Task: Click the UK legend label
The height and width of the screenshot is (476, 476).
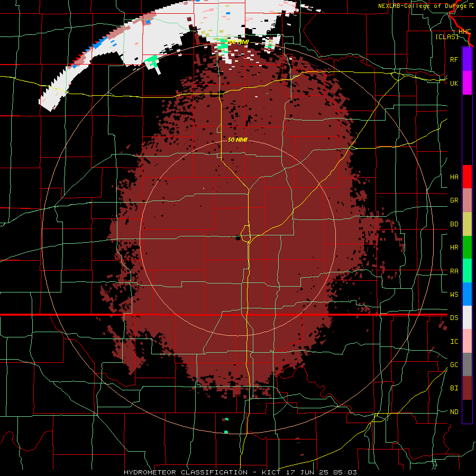Action: click(454, 83)
